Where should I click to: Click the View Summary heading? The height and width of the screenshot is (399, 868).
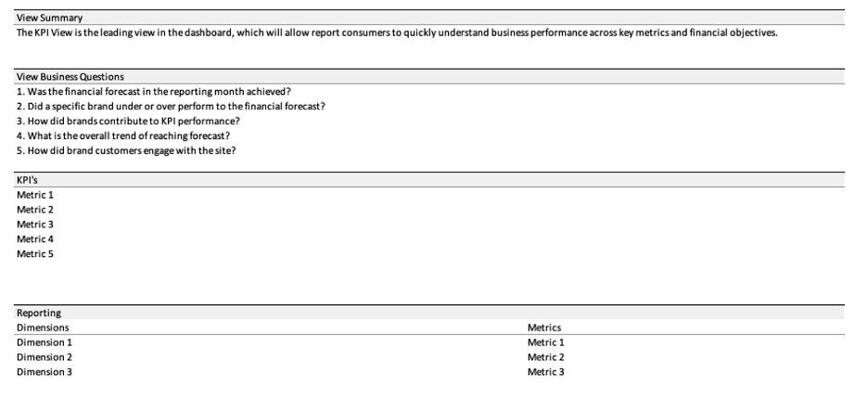(49, 18)
